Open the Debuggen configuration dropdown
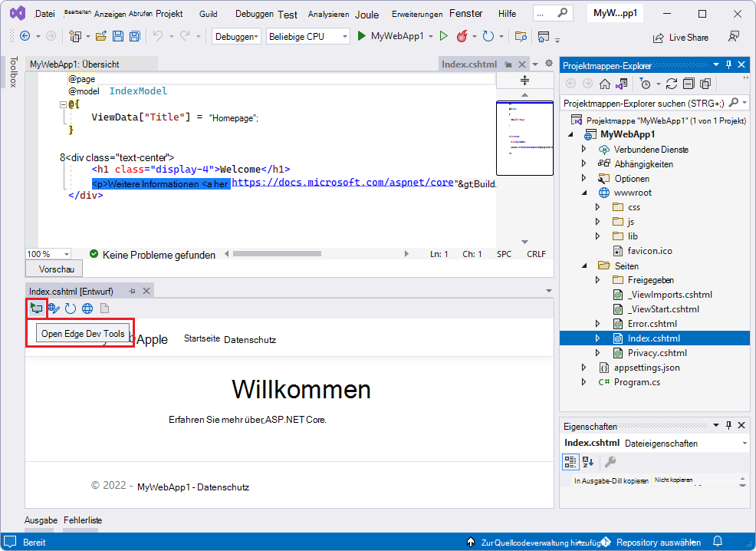 (236, 36)
